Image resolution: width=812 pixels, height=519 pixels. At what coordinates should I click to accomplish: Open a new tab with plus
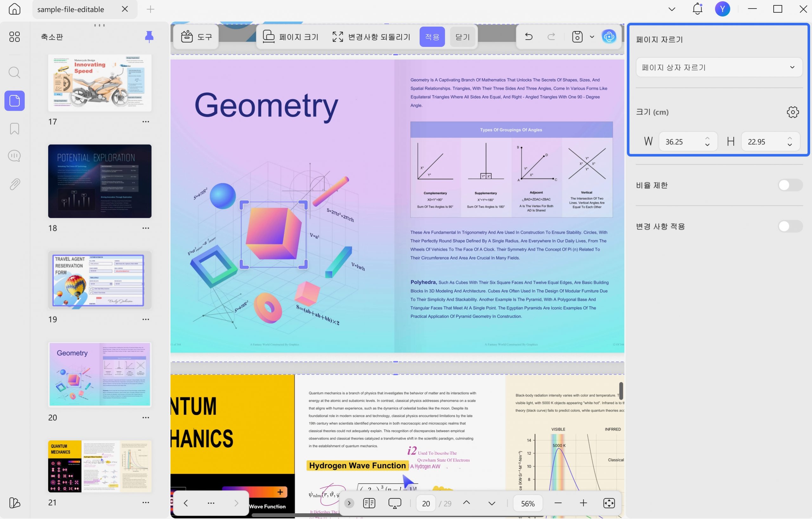click(x=151, y=9)
